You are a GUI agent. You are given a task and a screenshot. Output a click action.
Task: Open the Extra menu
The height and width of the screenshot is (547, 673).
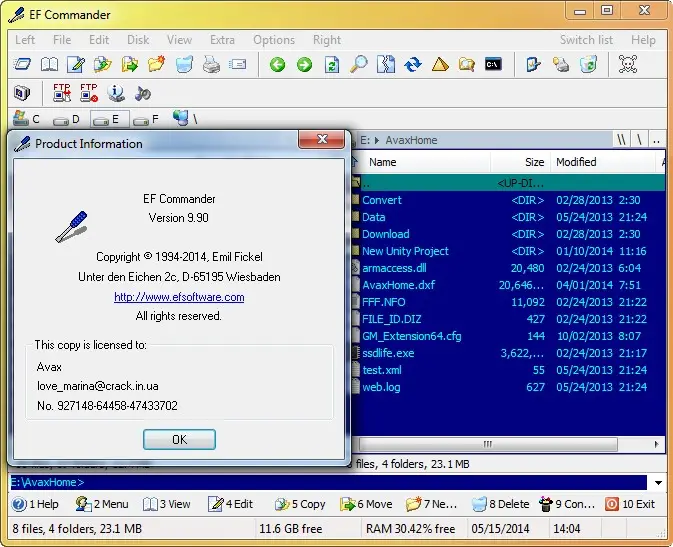pyautogui.click(x=222, y=40)
